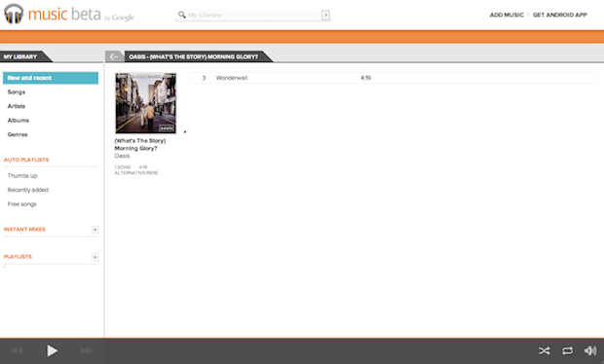Start playback with the play button
This screenshot has width=604, height=364.
point(52,350)
